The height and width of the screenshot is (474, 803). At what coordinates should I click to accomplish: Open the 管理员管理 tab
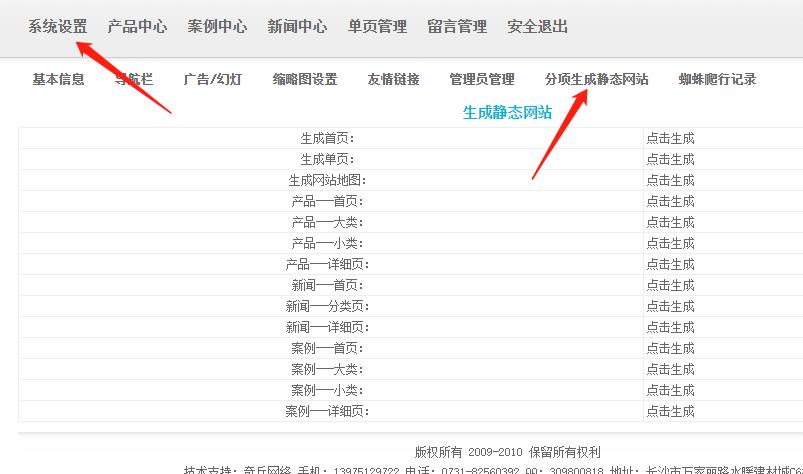(x=481, y=79)
